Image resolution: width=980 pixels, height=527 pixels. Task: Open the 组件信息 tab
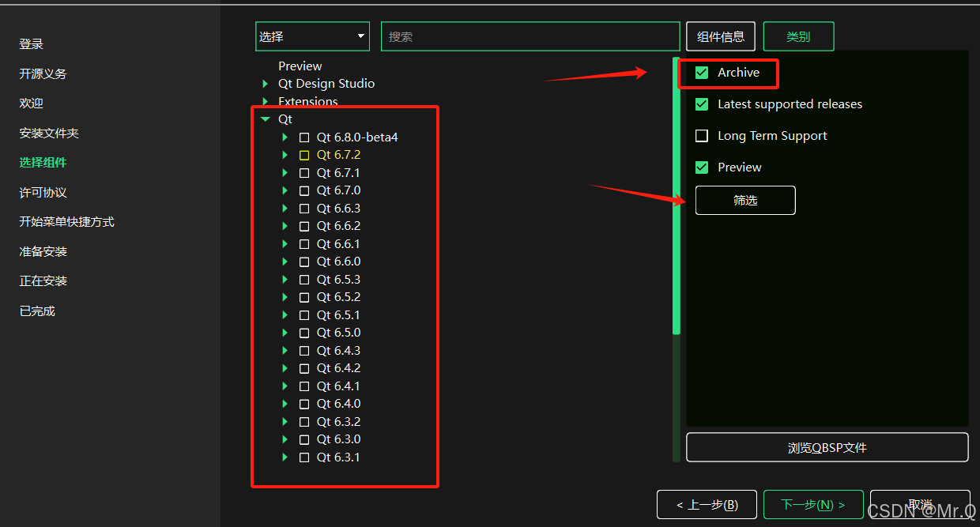click(721, 36)
